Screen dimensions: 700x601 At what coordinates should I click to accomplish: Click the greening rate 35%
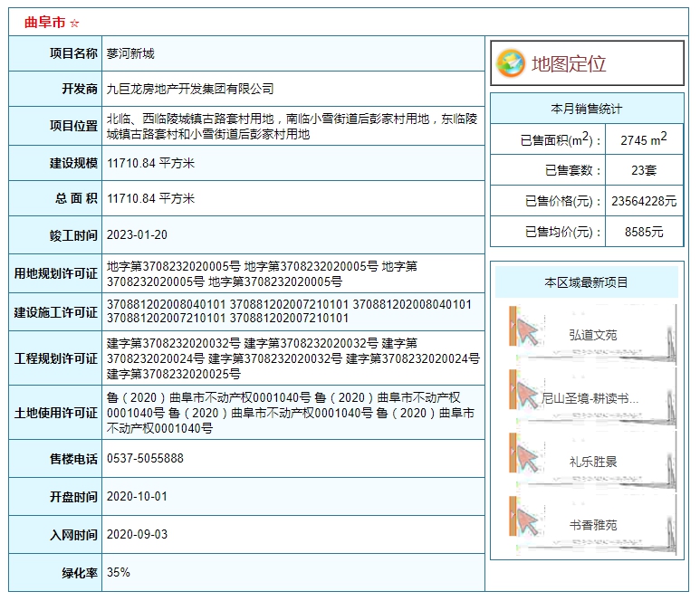[119, 572]
